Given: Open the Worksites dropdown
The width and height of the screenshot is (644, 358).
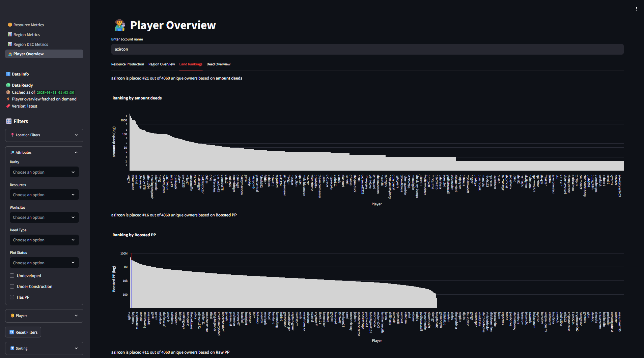Looking at the screenshot, I should point(44,217).
